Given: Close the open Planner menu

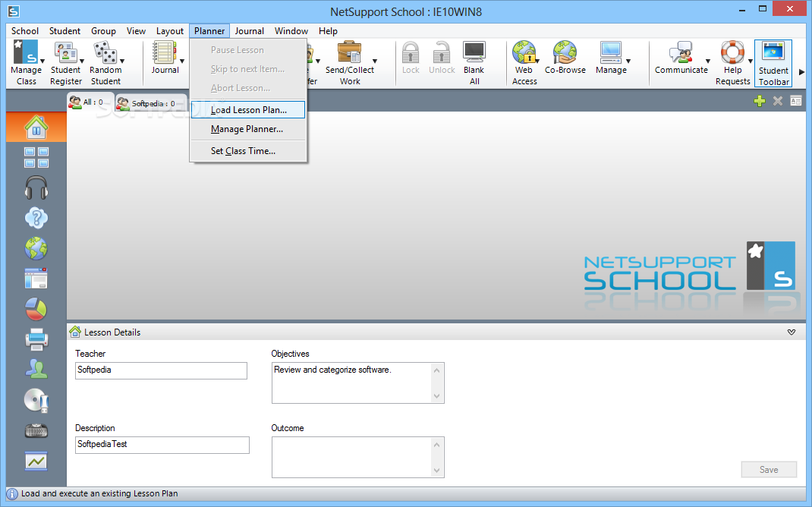Looking at the screenshot, I should click(209, 31).
